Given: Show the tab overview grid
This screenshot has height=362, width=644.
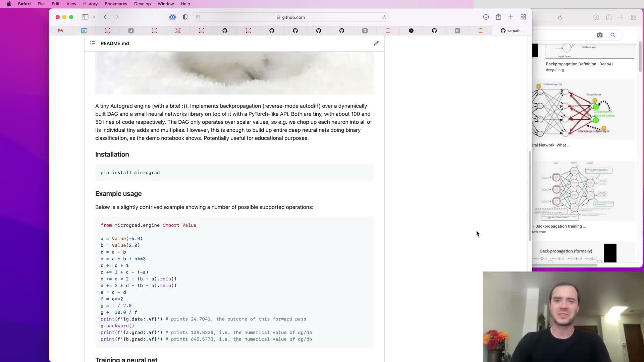Looking at the screenshot, I should [523, 17].
